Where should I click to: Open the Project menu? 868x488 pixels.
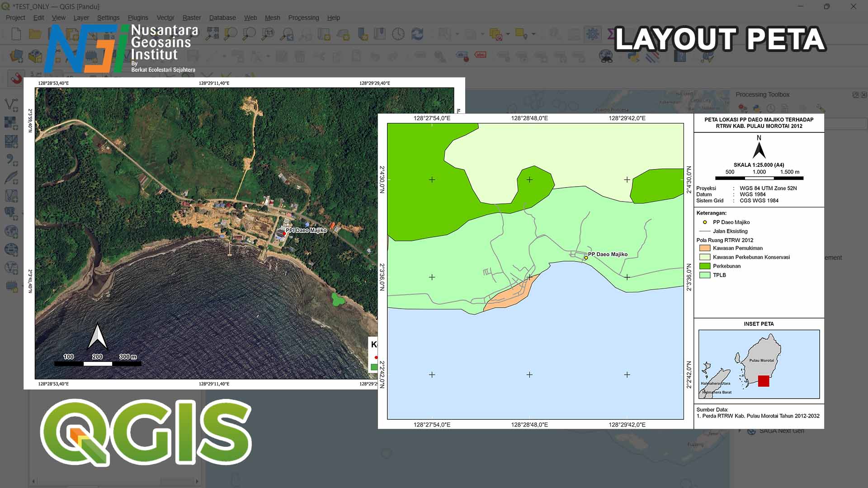[15, 18]
